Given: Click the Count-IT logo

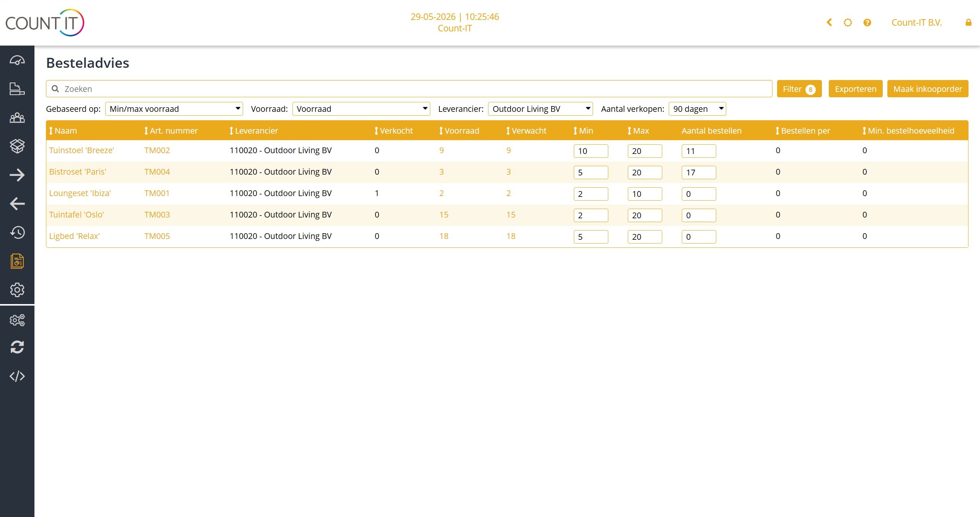Looking at the screenshot, I should tap(45, 23).
